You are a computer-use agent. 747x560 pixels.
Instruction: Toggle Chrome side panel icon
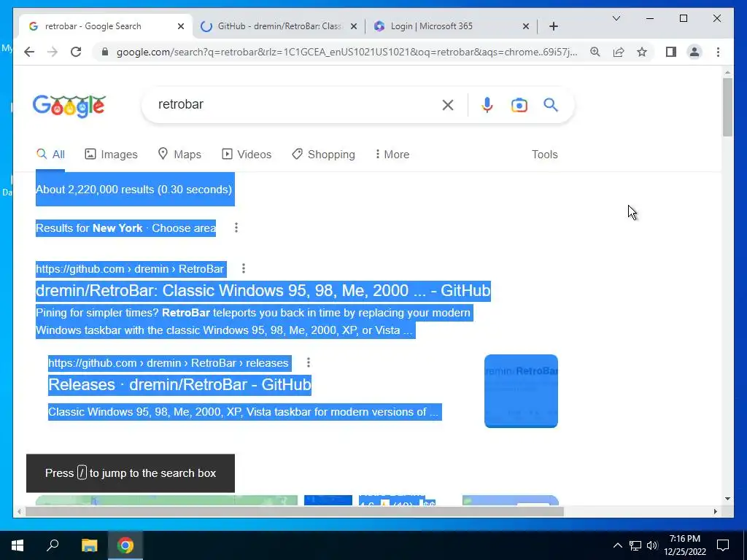[671, 52]
